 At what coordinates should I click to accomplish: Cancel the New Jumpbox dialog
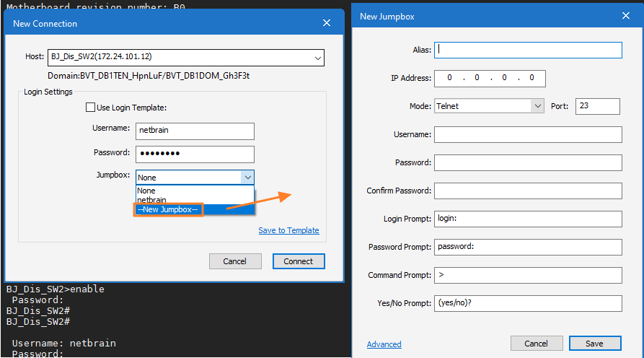(x=537, y=343)
